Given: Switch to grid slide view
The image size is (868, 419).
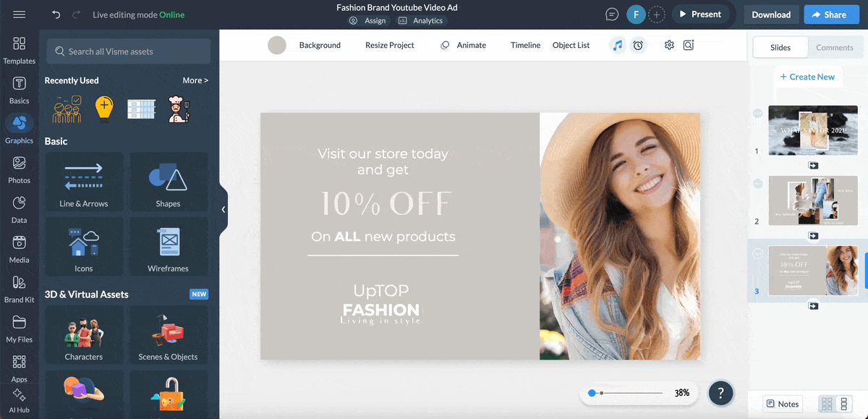Looking at the screenshot, I should pyautogui.click(x=827, y=404).
